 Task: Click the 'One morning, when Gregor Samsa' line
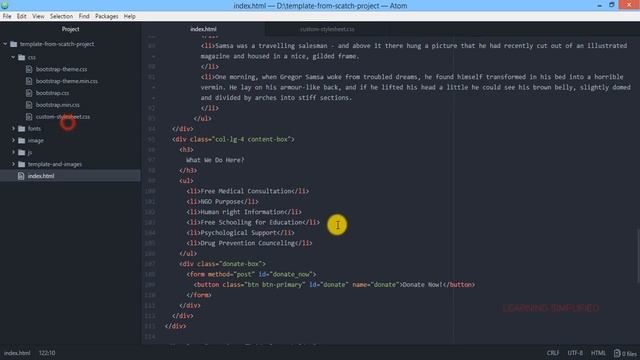[412, 77]
